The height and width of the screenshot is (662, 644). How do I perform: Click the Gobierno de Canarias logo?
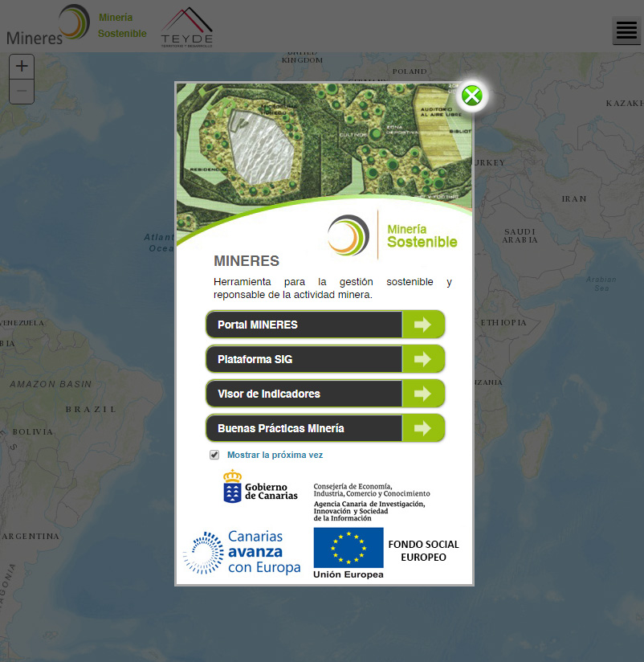(x=259, y=487)
